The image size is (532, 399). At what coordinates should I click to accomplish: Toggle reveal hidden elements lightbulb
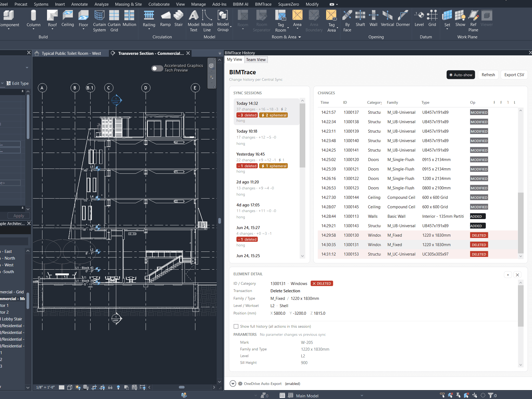point(118,387)
